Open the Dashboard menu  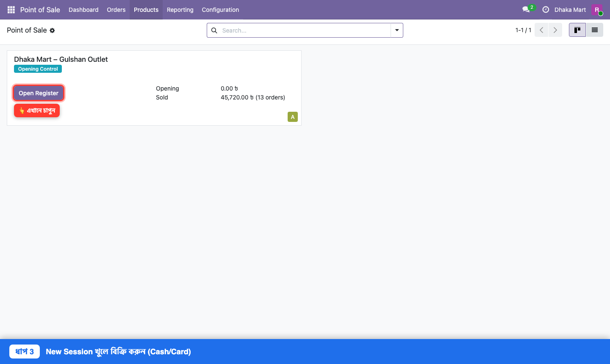click(83, 10)
